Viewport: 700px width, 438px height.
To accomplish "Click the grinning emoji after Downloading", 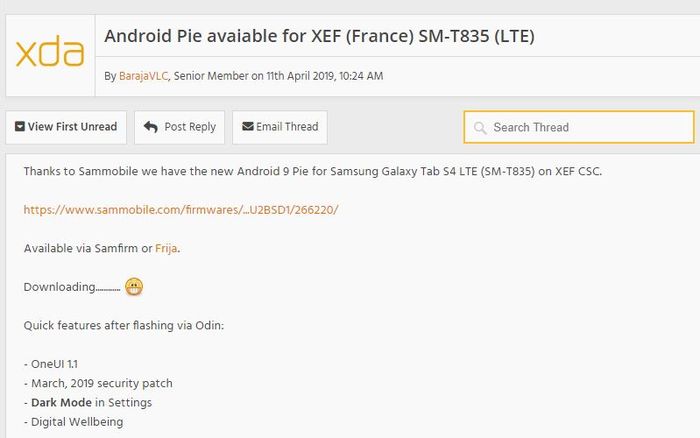I will (x=134, y=287).
